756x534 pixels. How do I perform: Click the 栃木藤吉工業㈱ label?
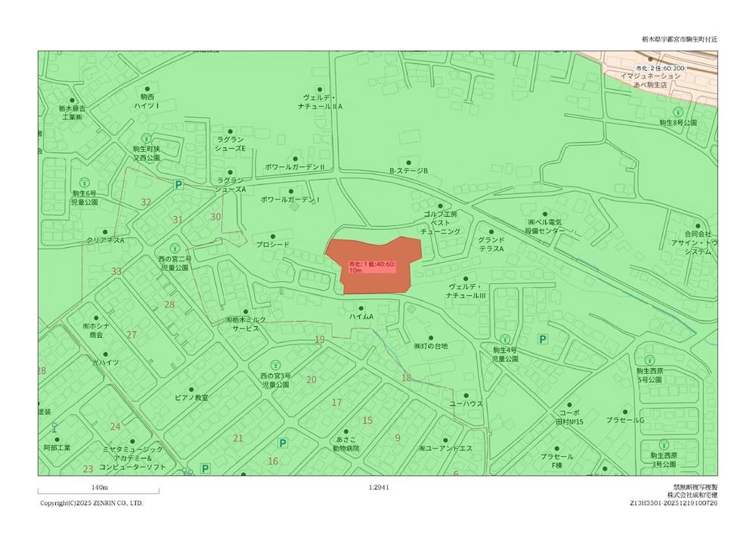pos(72,113)
